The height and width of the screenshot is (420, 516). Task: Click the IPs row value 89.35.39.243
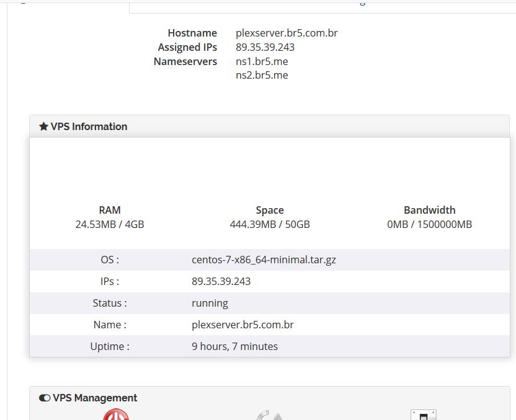(x=221, y=281)
